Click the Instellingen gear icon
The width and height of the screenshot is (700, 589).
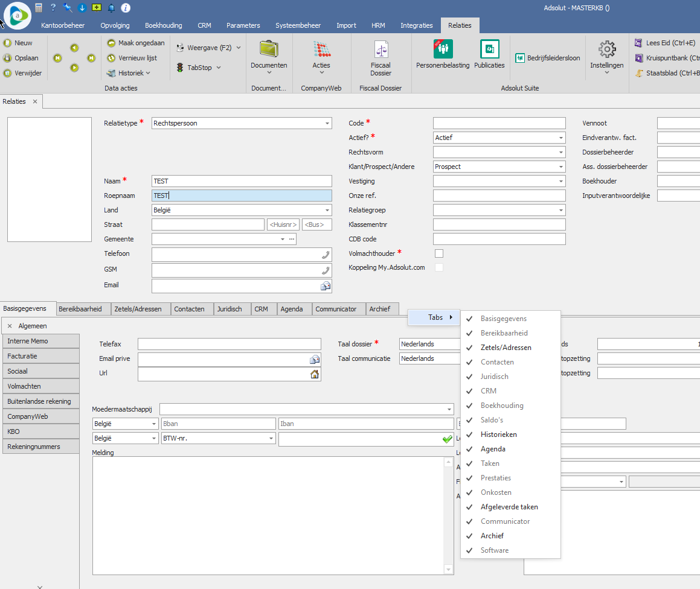coord(606,49)
